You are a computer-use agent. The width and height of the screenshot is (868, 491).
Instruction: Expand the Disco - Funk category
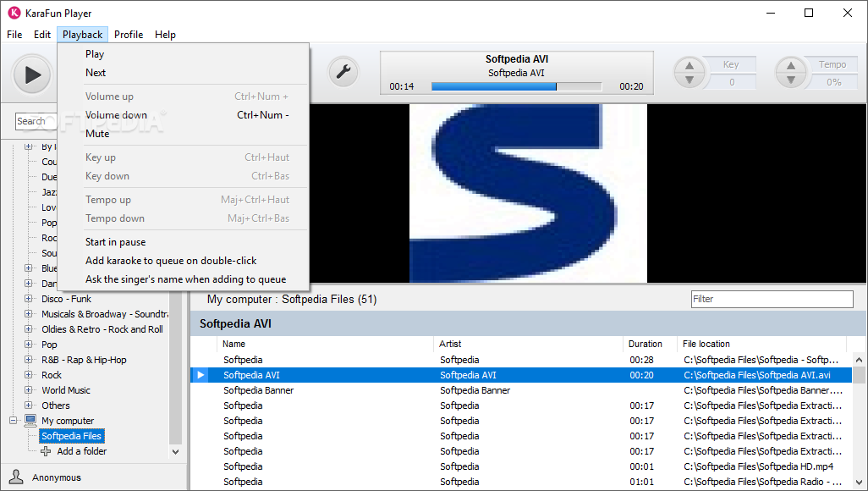28,299
